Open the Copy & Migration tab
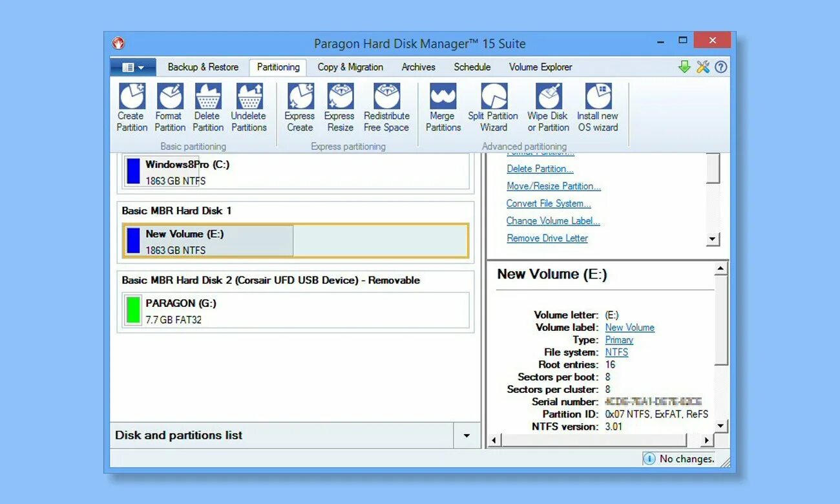This screenshot has width=840, height=504. tap(350, 67)
